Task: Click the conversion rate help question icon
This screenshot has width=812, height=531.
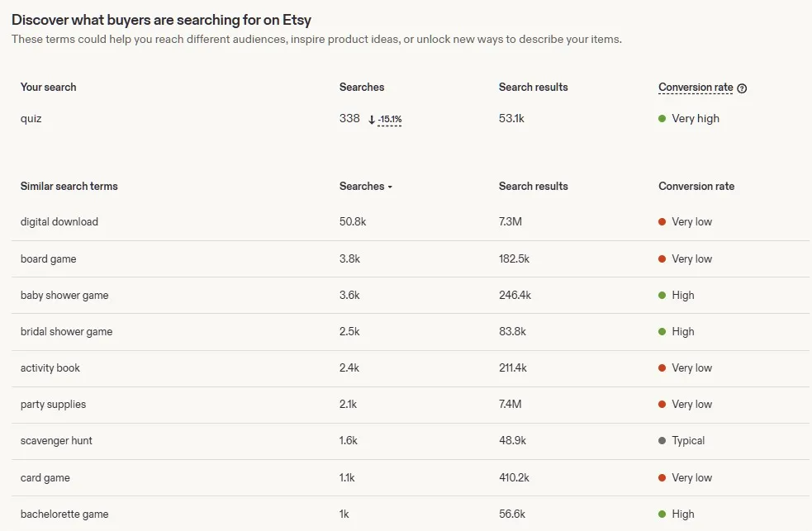Action: (742, 88)
